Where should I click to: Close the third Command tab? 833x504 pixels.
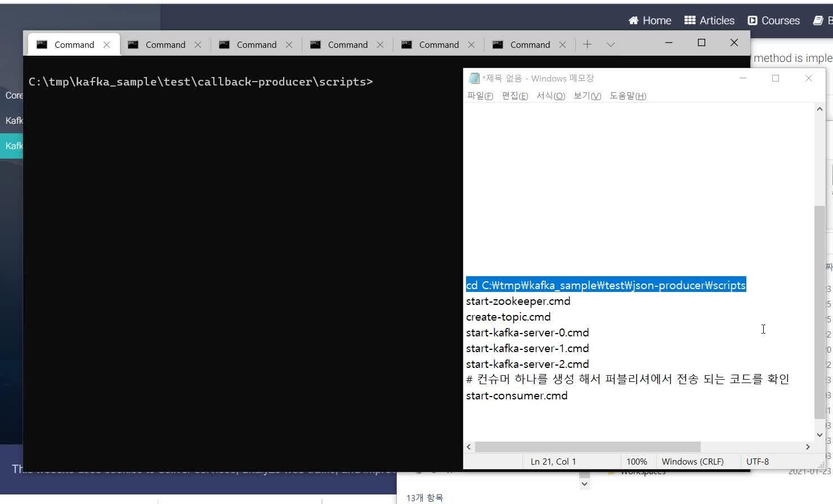289,44
